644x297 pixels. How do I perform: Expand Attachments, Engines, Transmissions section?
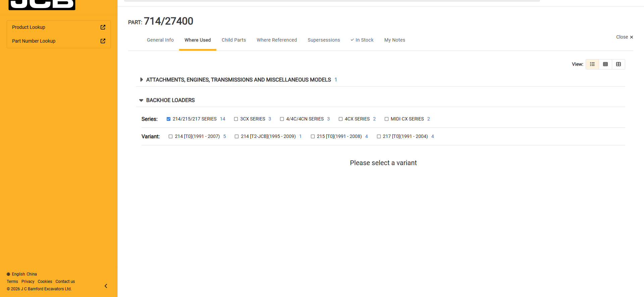142,80
